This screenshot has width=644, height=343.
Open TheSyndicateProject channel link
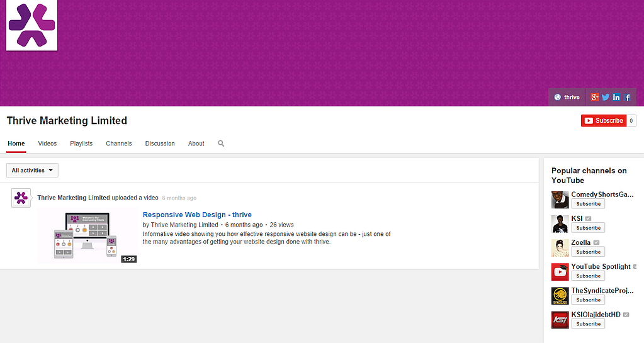tap(601, 291)
